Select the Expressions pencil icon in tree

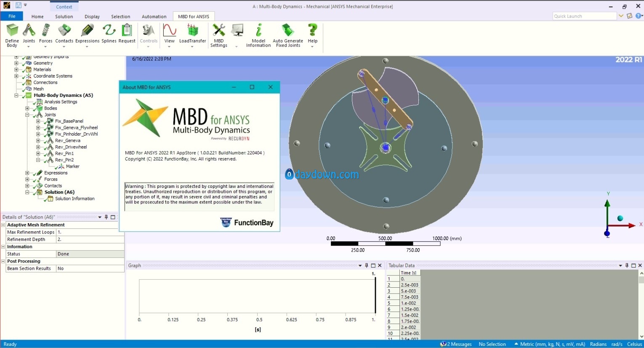tap(40, 173)
